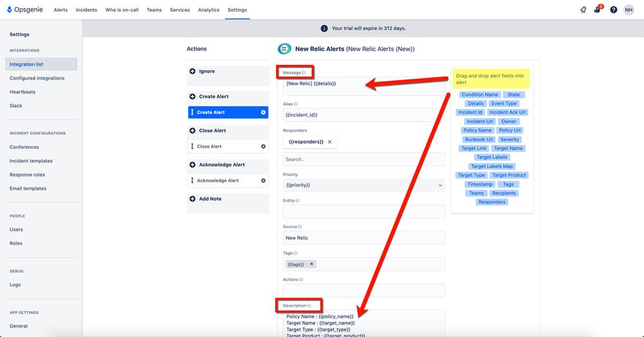Click the New Relic integration logo
This screenshot has height=337, width=644.
pos(284,49)
